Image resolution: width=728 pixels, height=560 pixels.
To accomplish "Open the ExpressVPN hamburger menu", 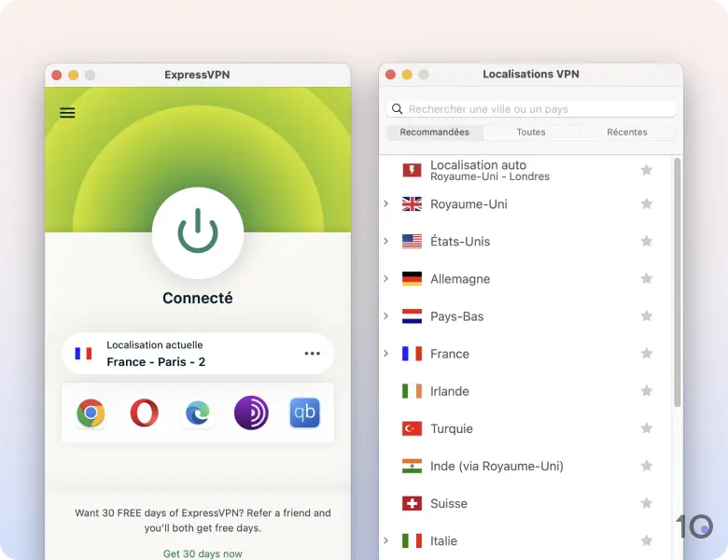I will click(67, 113).
